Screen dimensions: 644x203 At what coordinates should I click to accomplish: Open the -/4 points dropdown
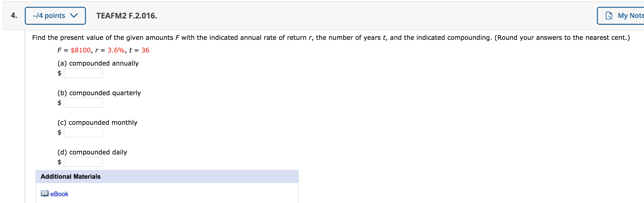pyautogui.click(x=55, y=15)
